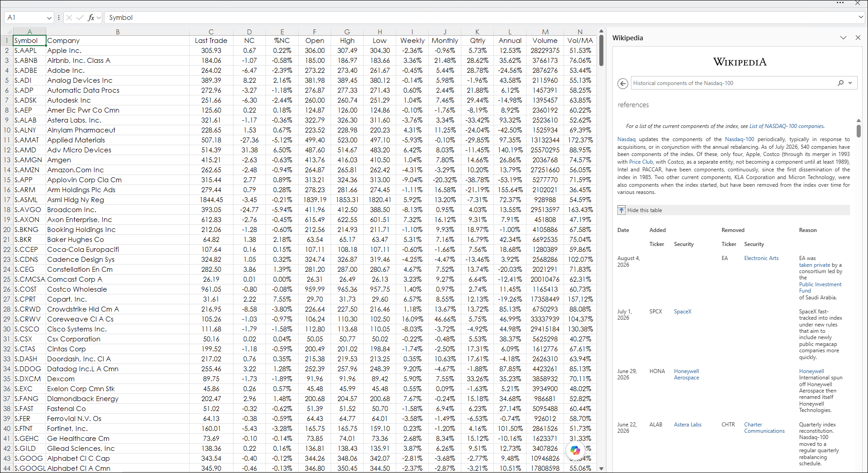Click the spreadsheet scroll up arrow
868x473 pixels.
click(x=601, y=31)
